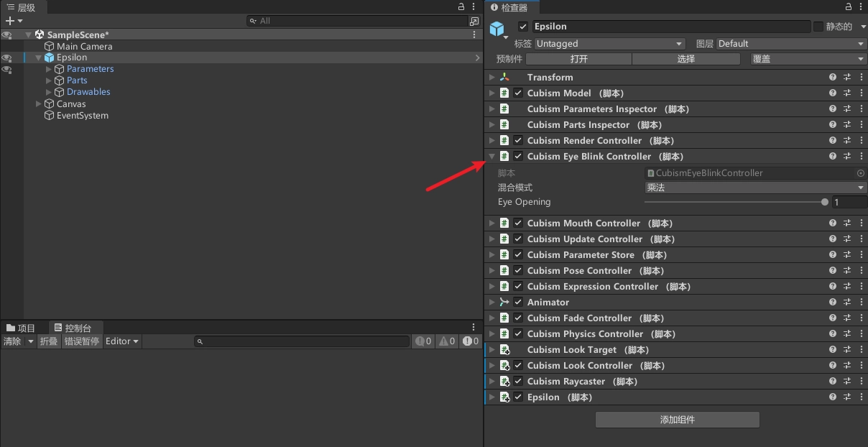Image resolution: width=868 pixels, height=447 pixels.
Task: Collapse the Cubism Eye Blink Controller component
Action: point(491,156)
